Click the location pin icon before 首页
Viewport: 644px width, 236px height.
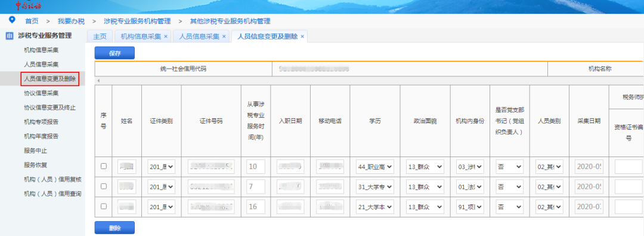click(12, 20)
